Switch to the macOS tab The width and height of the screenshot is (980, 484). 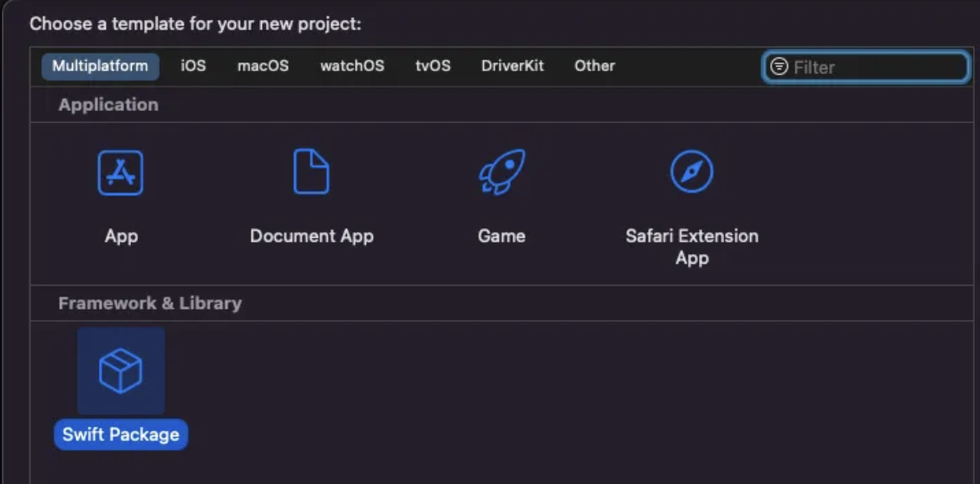[263, 66]
